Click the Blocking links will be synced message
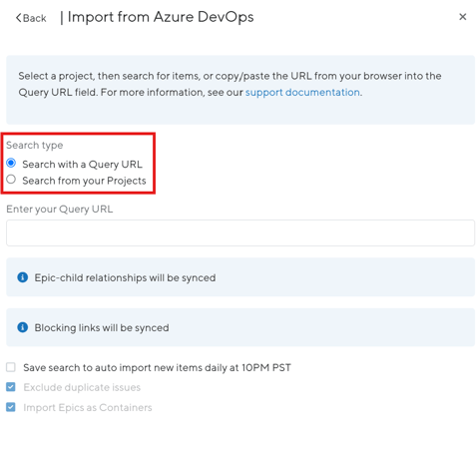This screenshot has height=449, width=476. (x=102, y=327)
